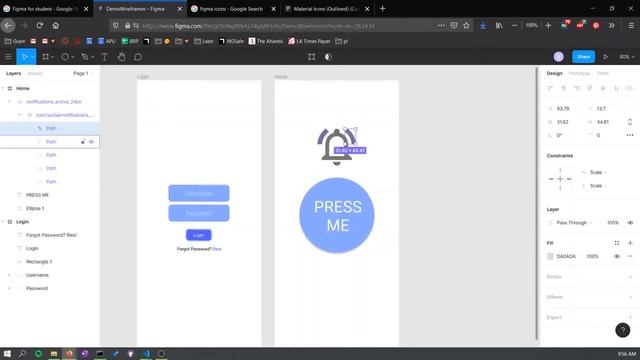
Task: Click the distribute spacing icon
Action: click(x=630, y=88)
